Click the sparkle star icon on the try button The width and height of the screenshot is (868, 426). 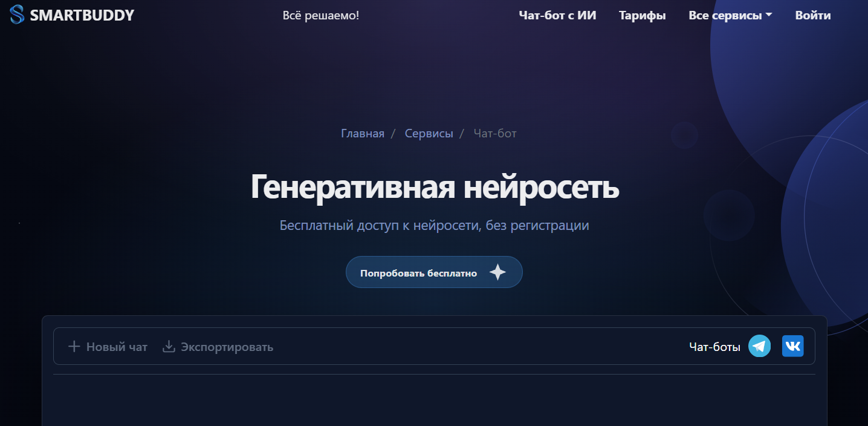[497, 272]
